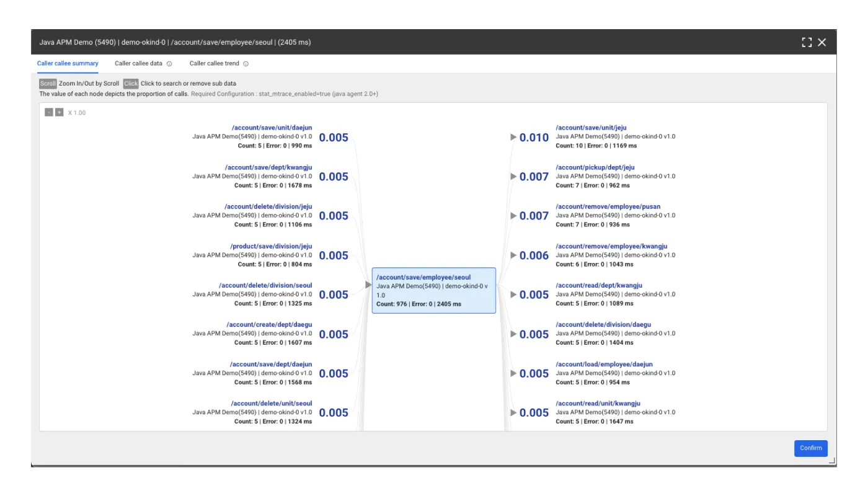Screen dimensions: 868x496
Task: Click the central /account/save/employee/seoul node box
Action: click(434, 290)
